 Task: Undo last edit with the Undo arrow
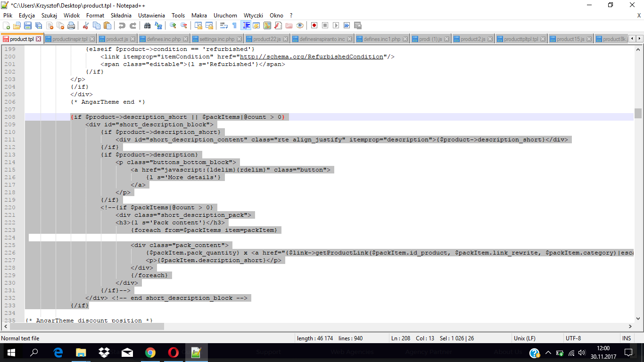click(122, 25)
